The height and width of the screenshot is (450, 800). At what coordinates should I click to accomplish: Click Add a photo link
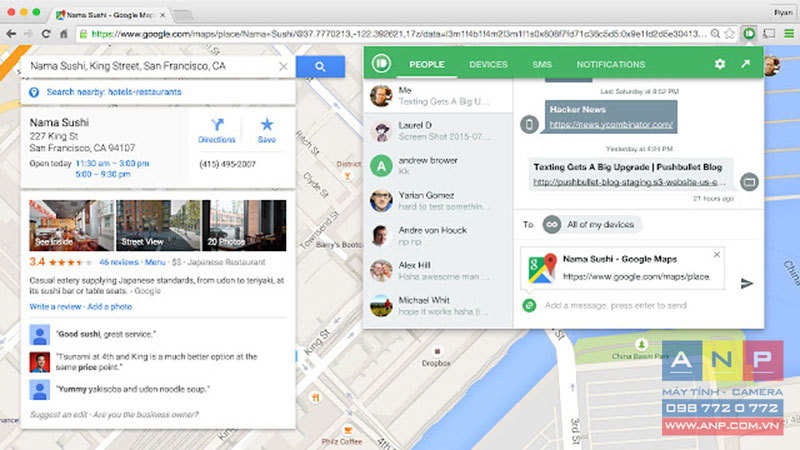click(110, 307)
